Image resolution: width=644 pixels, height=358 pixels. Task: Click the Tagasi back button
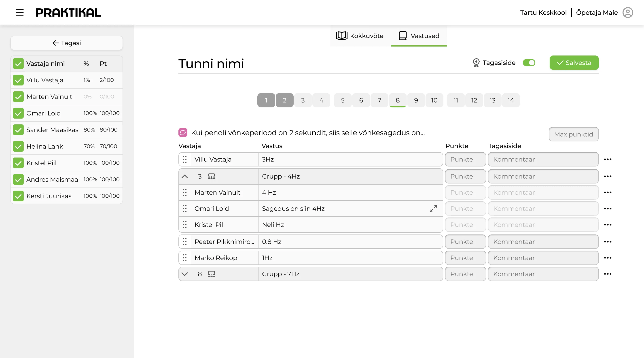point(66,43)
